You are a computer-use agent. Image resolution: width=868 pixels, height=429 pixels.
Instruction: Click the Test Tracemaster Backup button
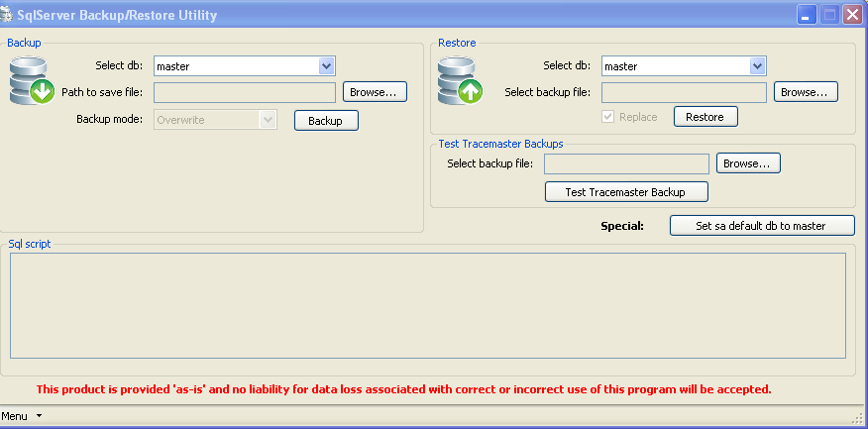click(626, 191)
